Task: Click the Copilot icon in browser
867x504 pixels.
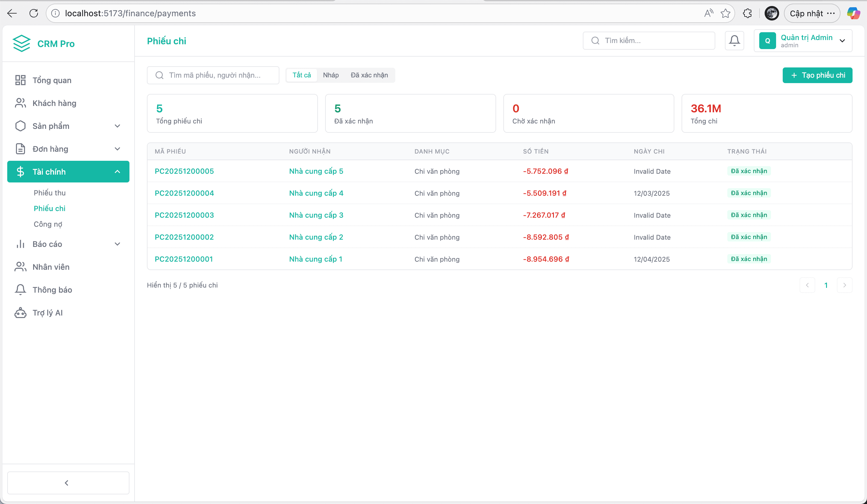Action: [x=853, y=14]
